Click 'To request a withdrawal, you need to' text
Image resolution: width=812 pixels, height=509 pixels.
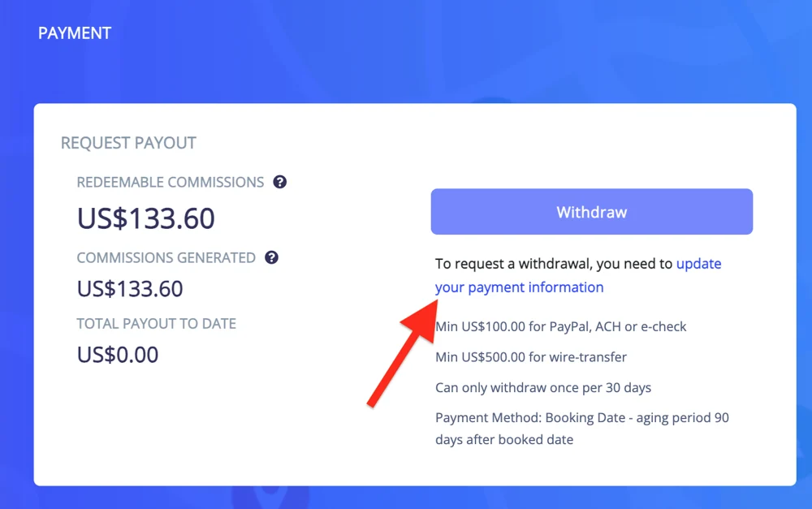click(554, 264)
